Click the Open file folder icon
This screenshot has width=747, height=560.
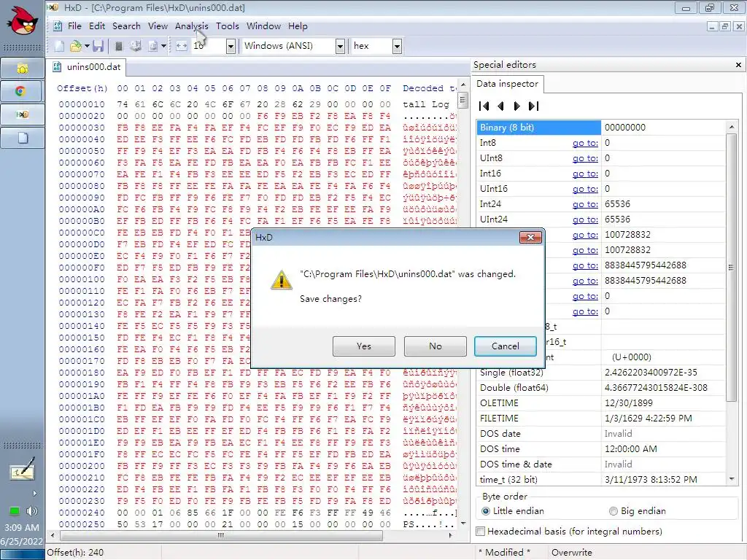tap(75, 46)
